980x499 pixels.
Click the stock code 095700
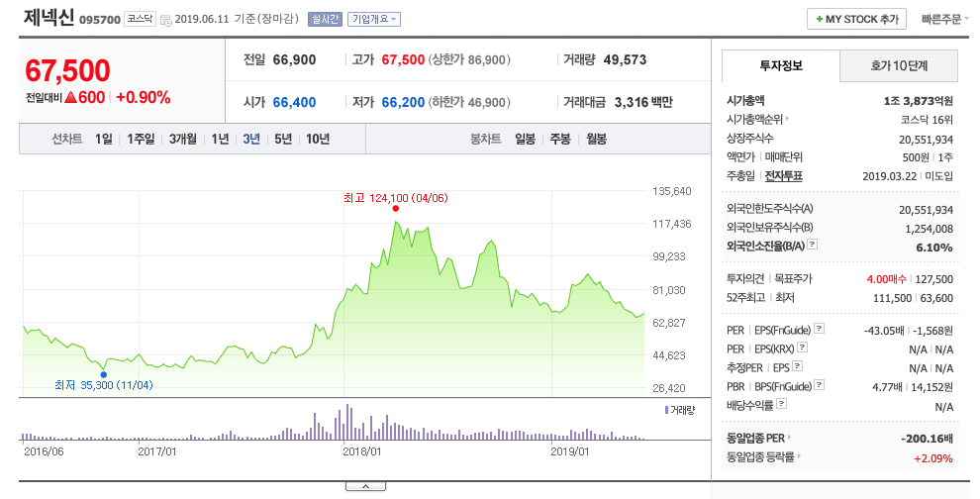[100, 20]
